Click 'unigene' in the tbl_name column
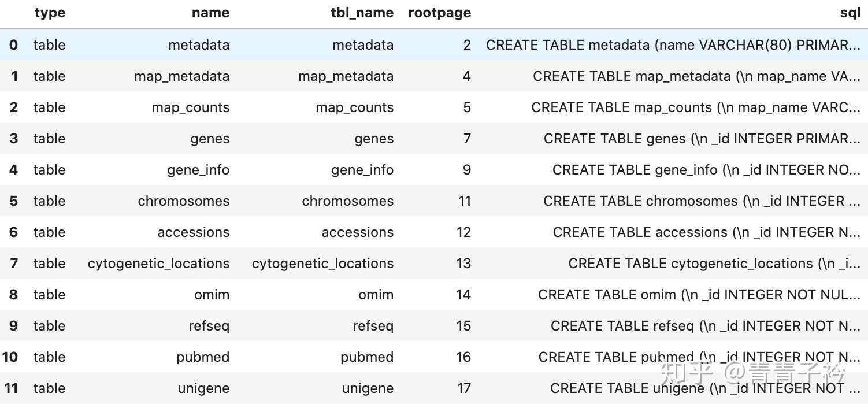Viewport: 868px width, 408px height. coord(368,388)
